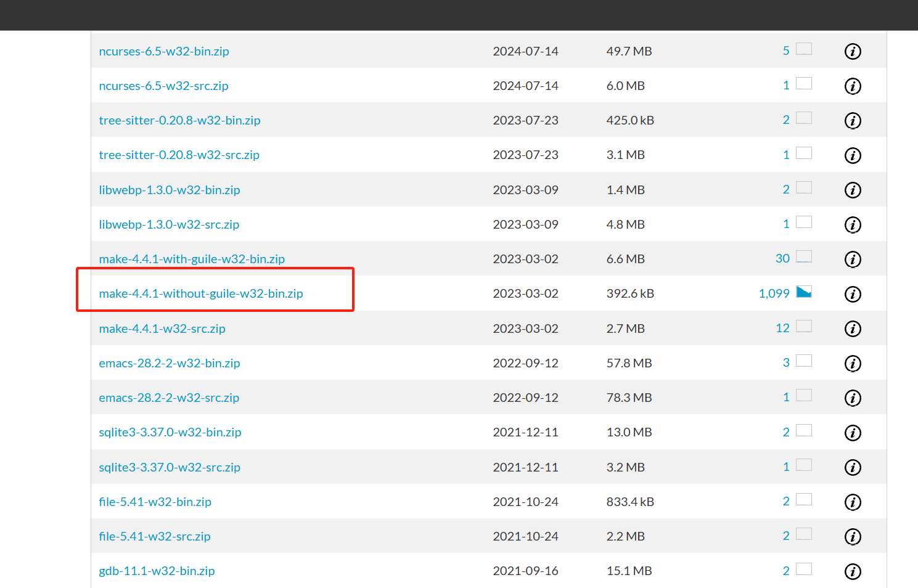Click the 2021-09-16 date cell

525,571
